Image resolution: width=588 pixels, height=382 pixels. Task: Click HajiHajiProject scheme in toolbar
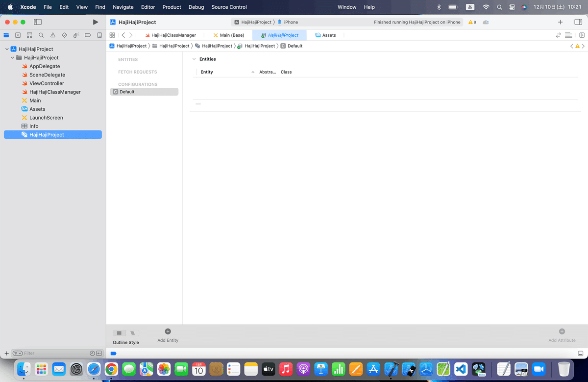253,22
